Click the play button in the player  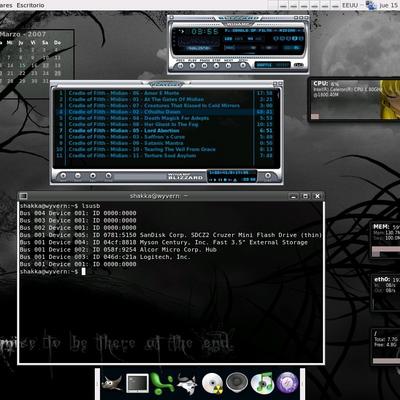click(x=192, y=66)
